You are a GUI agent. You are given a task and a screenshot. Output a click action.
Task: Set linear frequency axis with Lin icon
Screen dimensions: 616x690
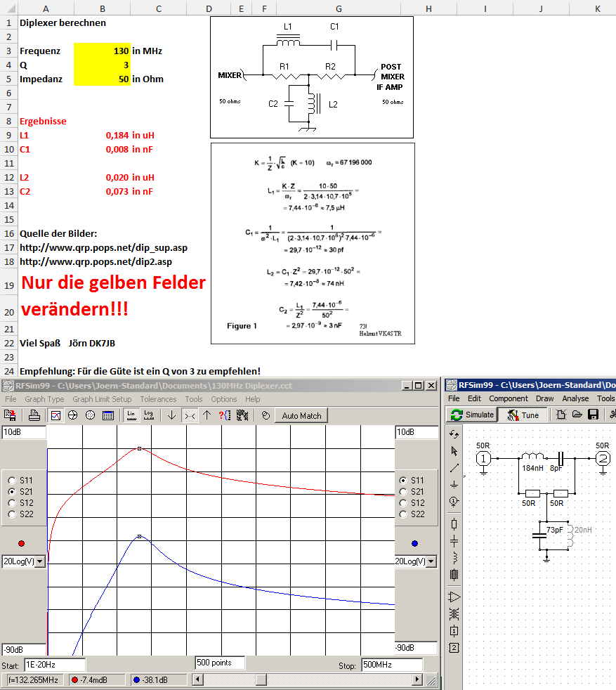point(131,415)
